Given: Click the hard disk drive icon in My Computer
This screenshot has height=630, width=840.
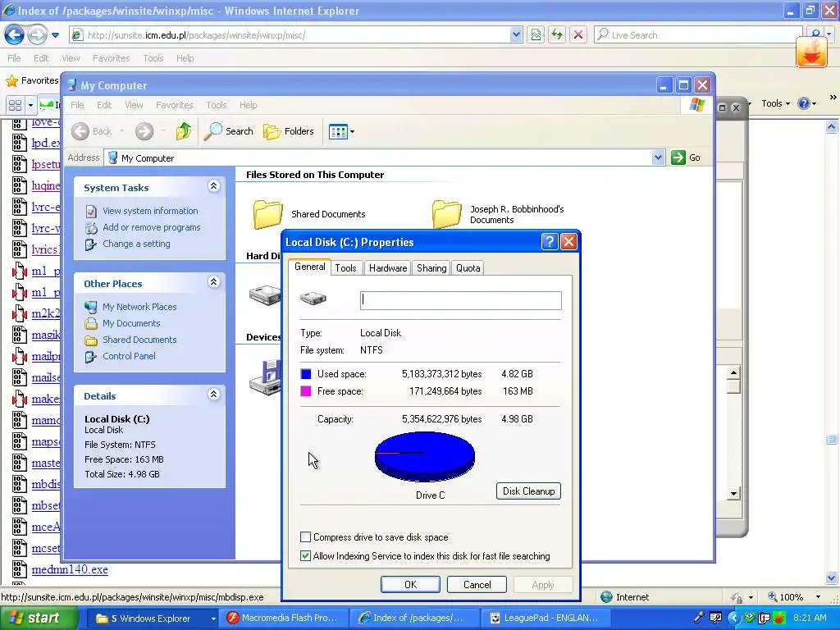Looking at the screenshot, I should click(265, 295).
